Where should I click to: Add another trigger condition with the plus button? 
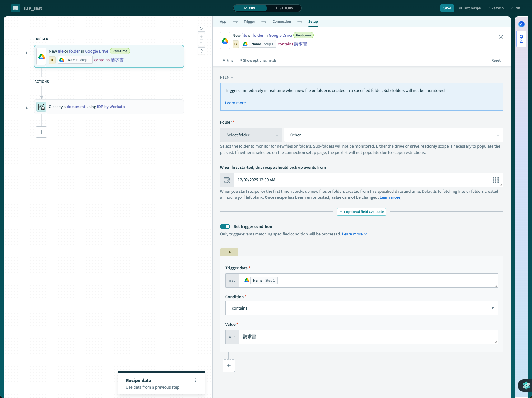229,366
